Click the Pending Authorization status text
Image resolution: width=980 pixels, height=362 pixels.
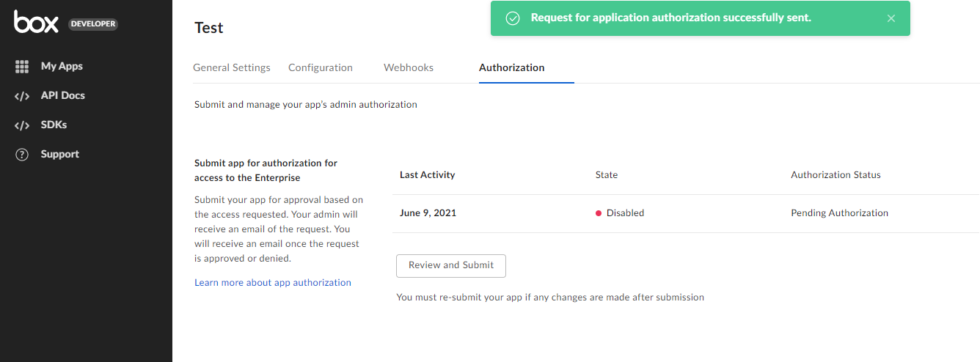(x=839, y=213)
